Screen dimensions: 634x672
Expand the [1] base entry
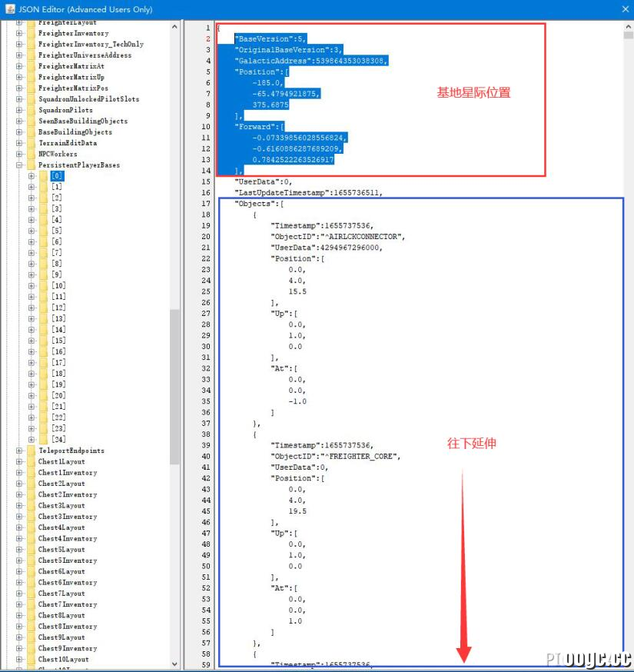[x=32, y=187]
